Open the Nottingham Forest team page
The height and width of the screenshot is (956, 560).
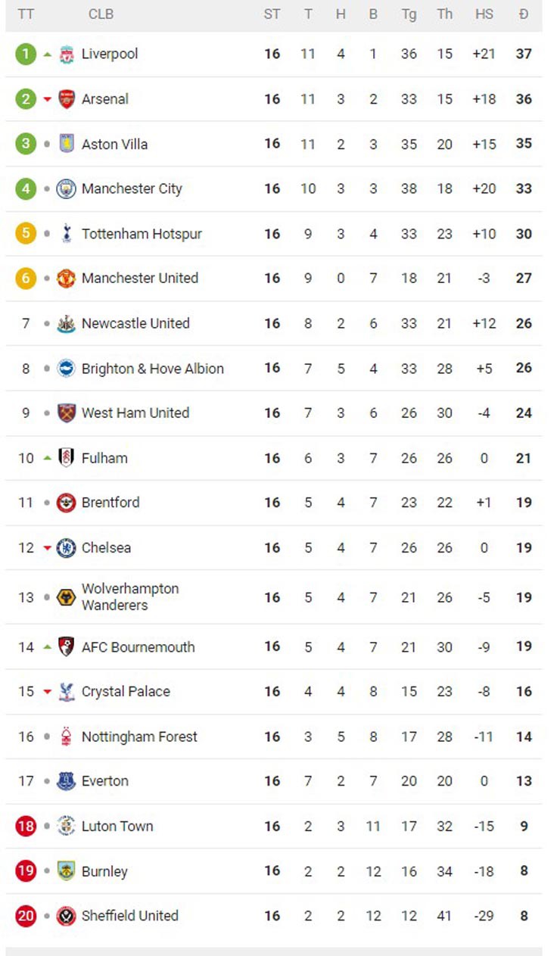[x=139, y=736]
